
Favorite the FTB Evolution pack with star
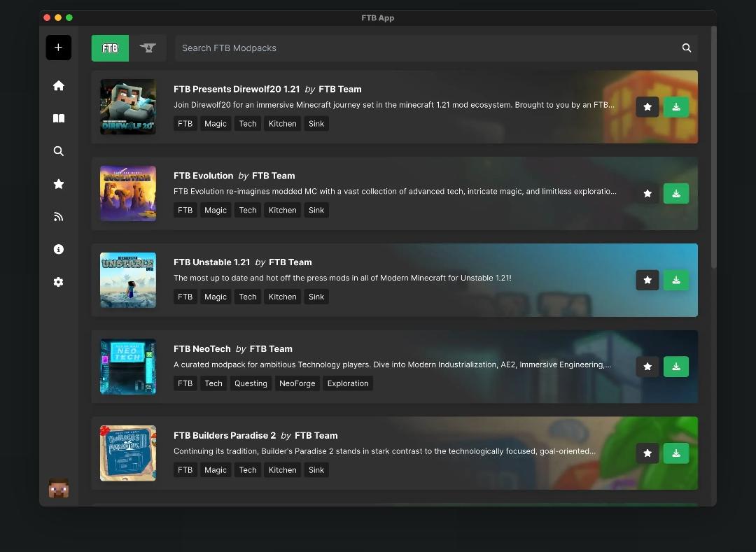[x=647, y=194]
